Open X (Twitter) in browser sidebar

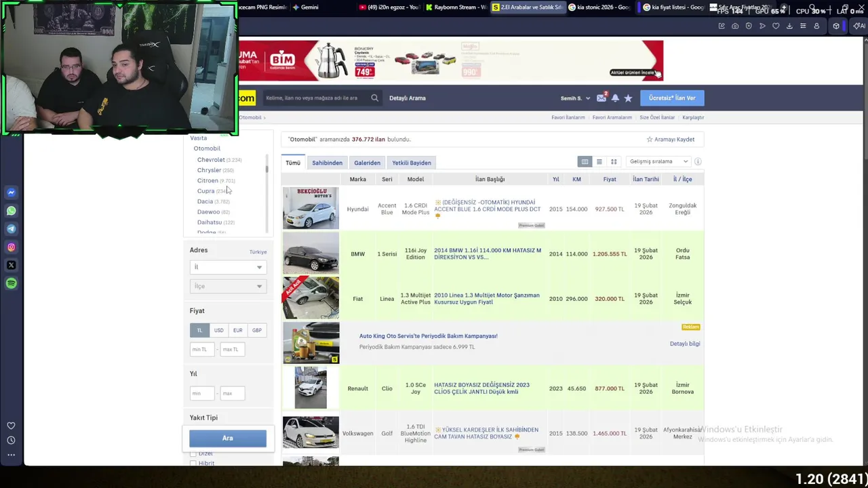click(x=11, y=265)
